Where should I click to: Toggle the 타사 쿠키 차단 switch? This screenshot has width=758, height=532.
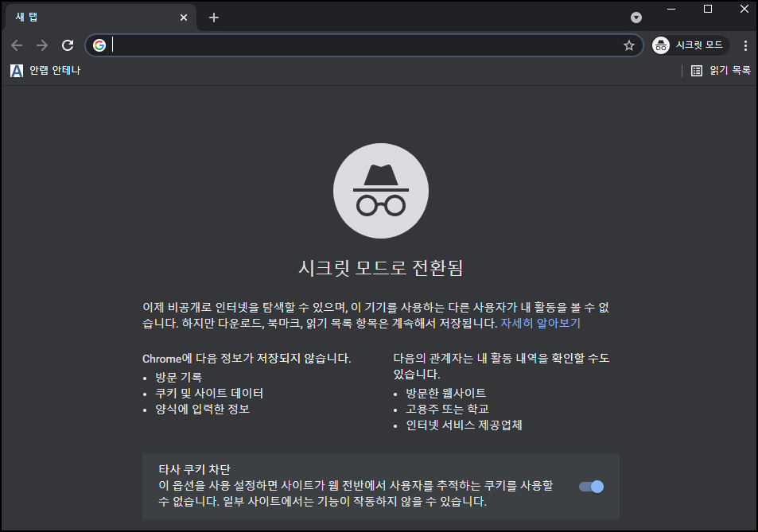click(x=591, y=487)
